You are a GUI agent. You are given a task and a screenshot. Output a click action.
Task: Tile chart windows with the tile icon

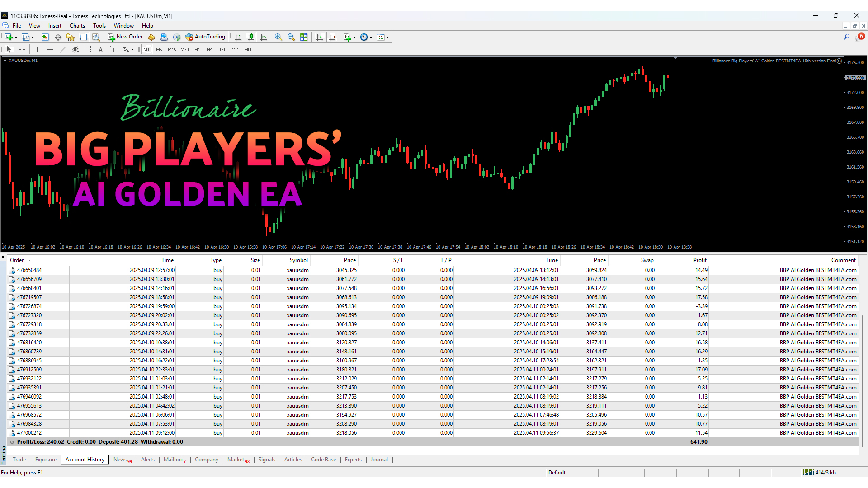tap(304, 37)
